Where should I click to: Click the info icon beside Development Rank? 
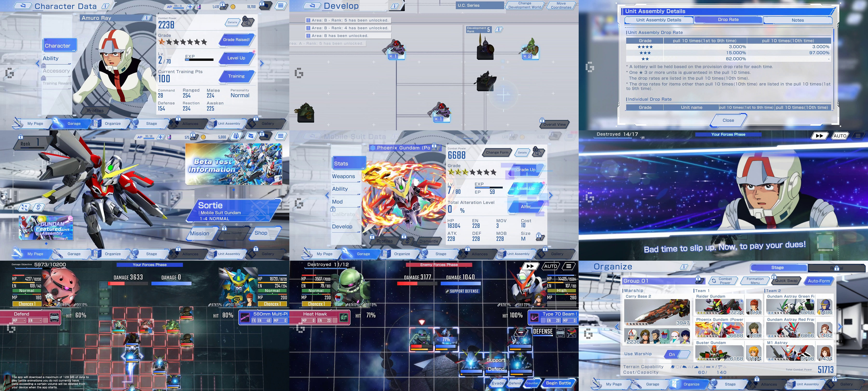[x=499, y=30]
